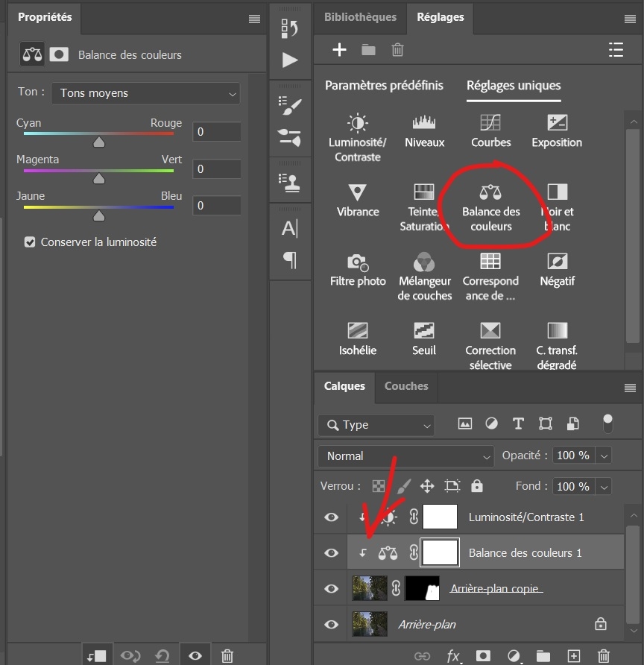
Task: Hide the Balance des couleurs 1 layer
Action: (x=331, y=552)
